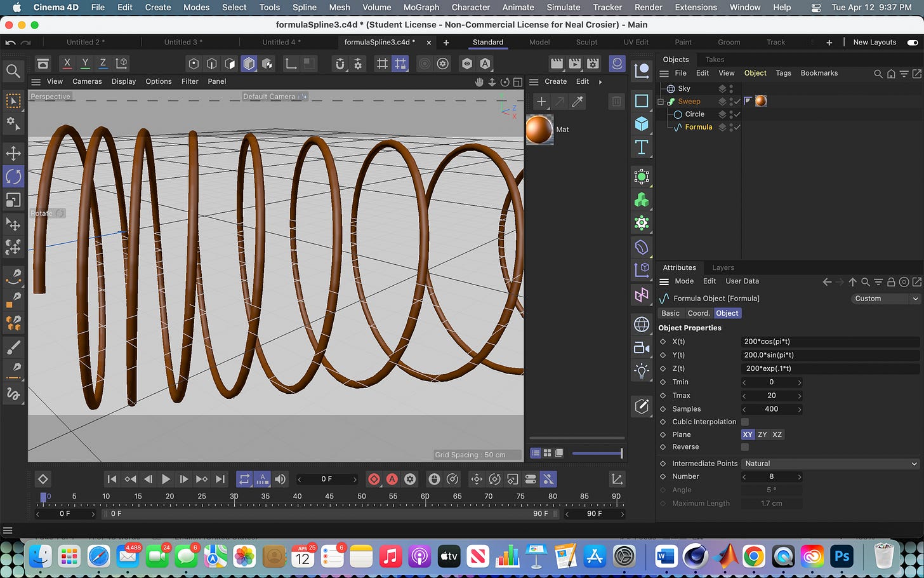
Task: Enable the Cubic Interpolation checkbox
Action: (744, 422)
